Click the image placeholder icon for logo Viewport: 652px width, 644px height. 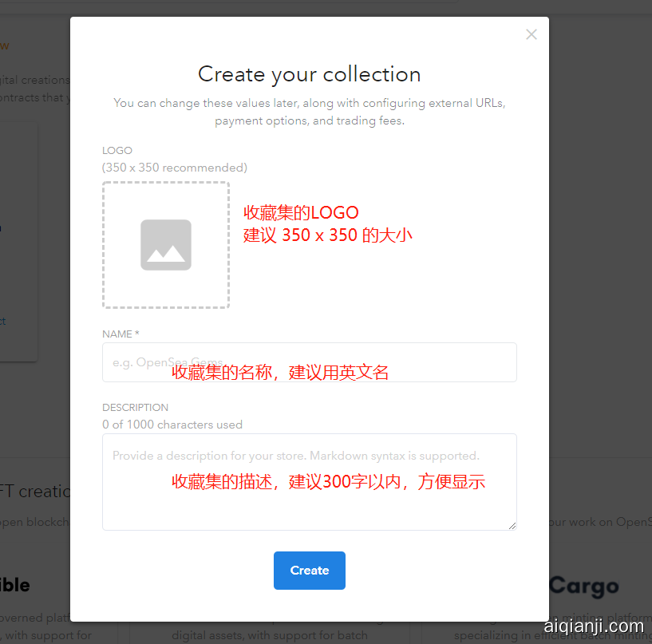click(x=166, y=245)
